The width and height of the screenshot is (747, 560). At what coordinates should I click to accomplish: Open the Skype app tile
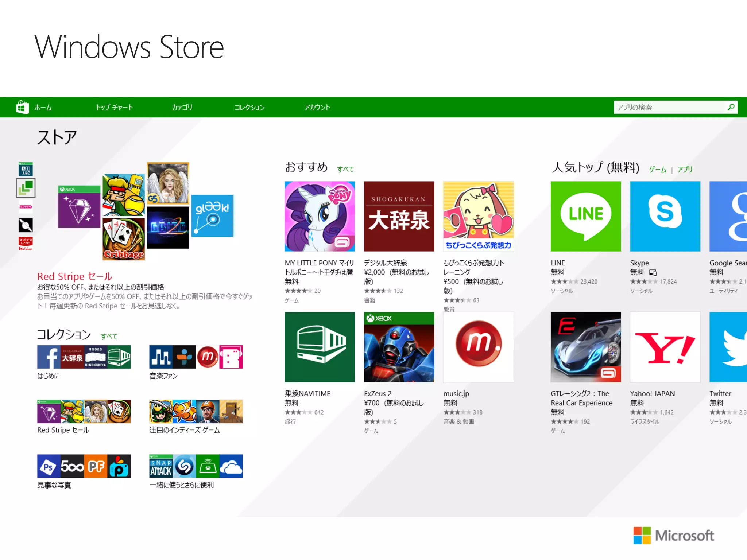pyautogui.click(x=665, y=216)
